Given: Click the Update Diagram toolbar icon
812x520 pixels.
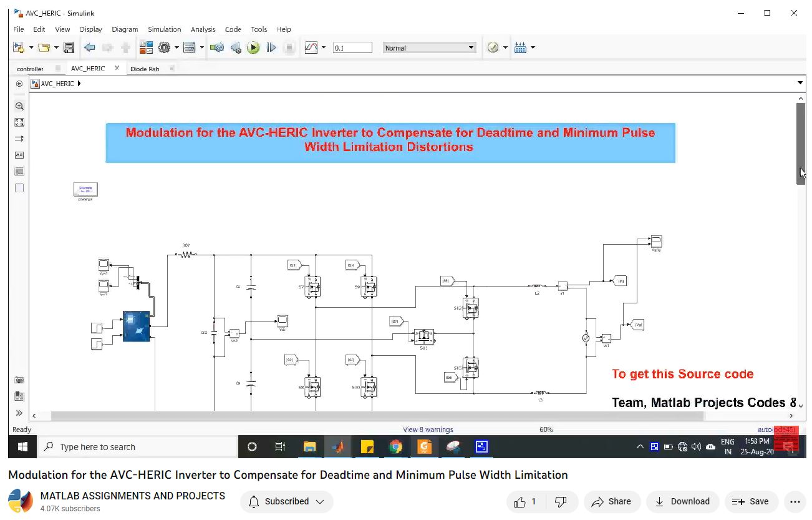Looking at the screenshot, I should click(x=217, y=47).
